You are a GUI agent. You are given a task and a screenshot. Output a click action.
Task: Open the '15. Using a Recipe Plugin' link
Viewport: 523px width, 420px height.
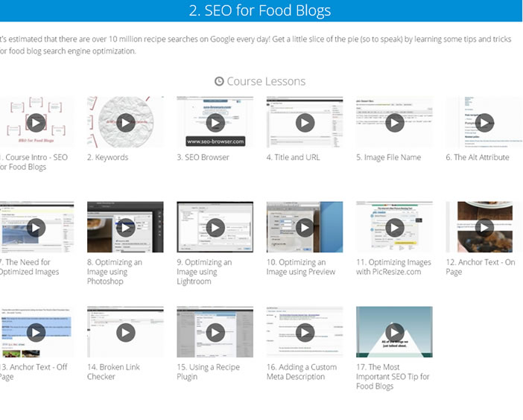click(x=208, y=372)
